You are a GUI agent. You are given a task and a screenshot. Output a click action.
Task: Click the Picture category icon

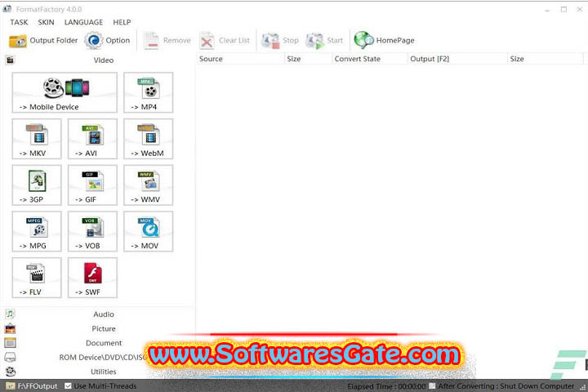pyautogui.click(x=10, y=328)
